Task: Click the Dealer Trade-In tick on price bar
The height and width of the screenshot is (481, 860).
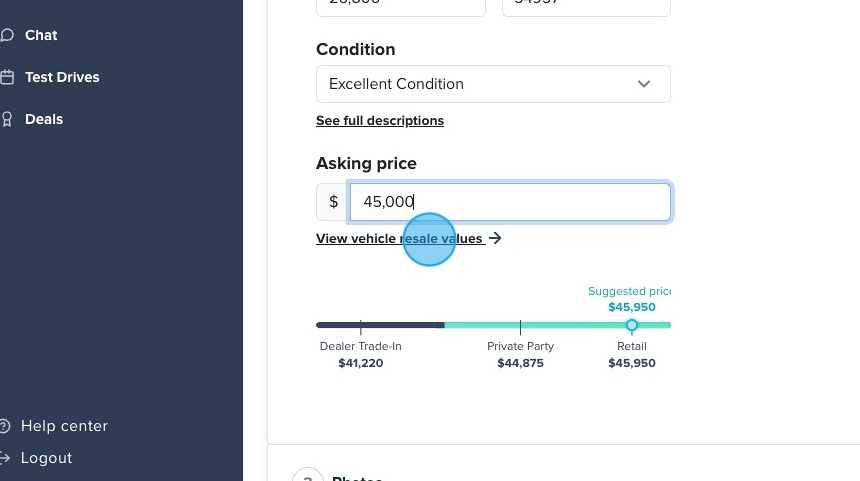Action: coord(361,326)
